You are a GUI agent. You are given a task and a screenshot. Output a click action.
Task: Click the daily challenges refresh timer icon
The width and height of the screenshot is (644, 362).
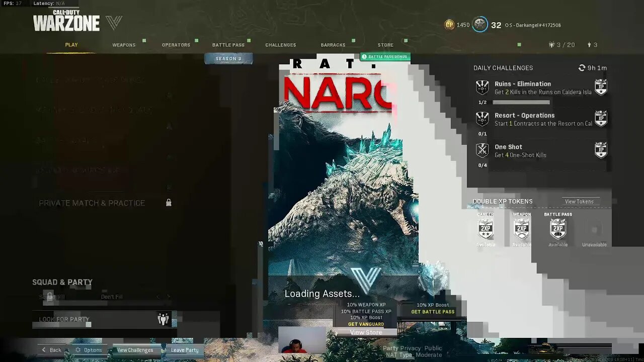(582, 68)
